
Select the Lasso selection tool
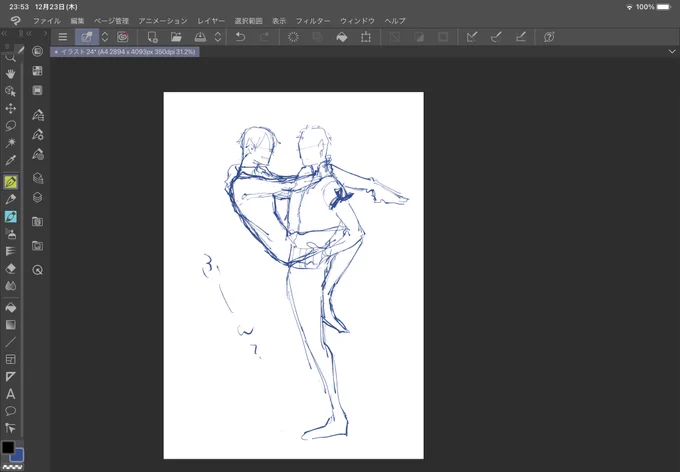tap(10, 126)
